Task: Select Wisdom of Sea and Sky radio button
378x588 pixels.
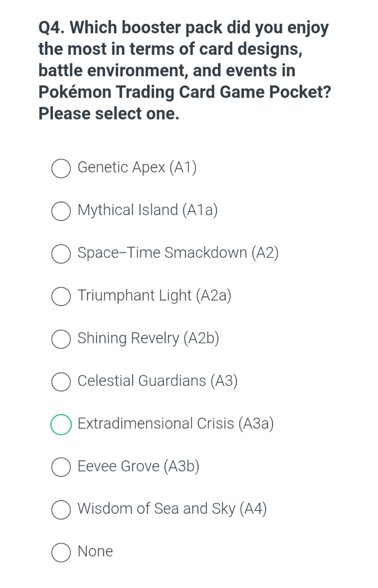Action: pos(61,510)
